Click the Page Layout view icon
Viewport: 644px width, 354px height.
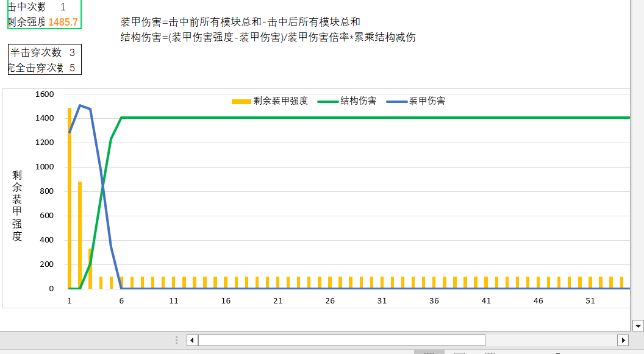[x=459, y=352]
